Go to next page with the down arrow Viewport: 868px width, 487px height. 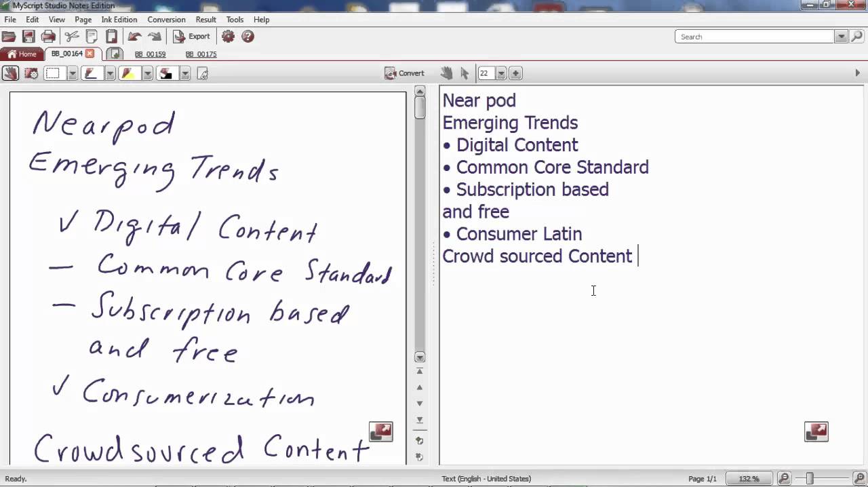pos(420,404)
